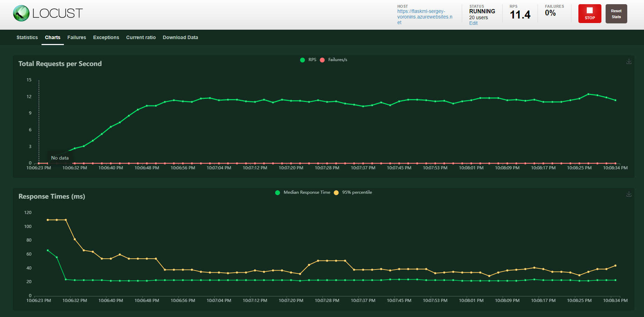Select the Download Data tab

pyautogui.click(x=180, y=37)
